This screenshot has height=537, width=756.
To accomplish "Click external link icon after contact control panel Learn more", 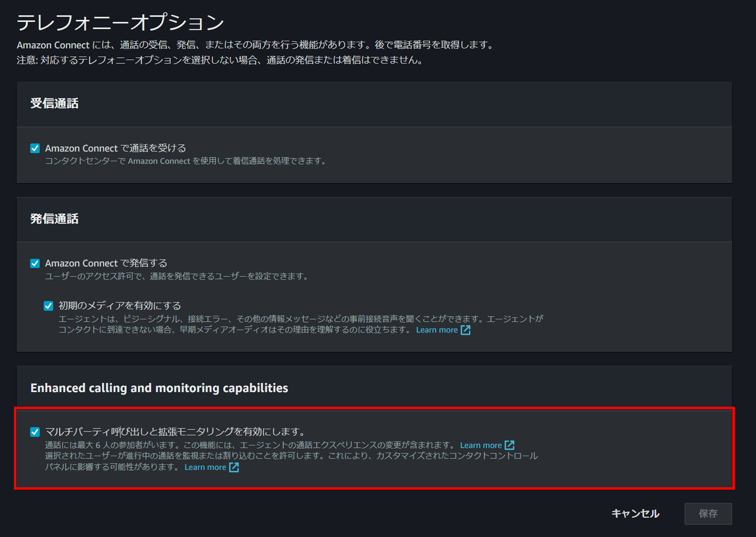I will point(234,467).
